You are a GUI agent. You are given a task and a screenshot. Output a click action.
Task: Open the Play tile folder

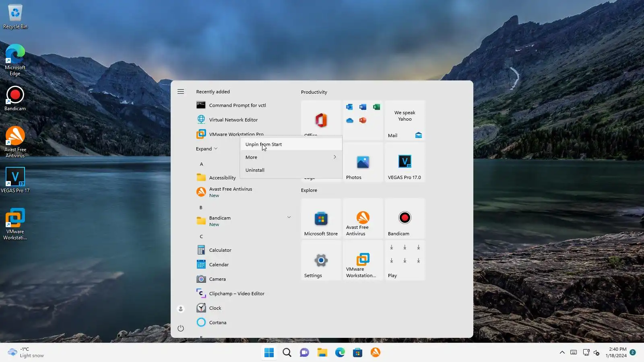coord(405,260)
